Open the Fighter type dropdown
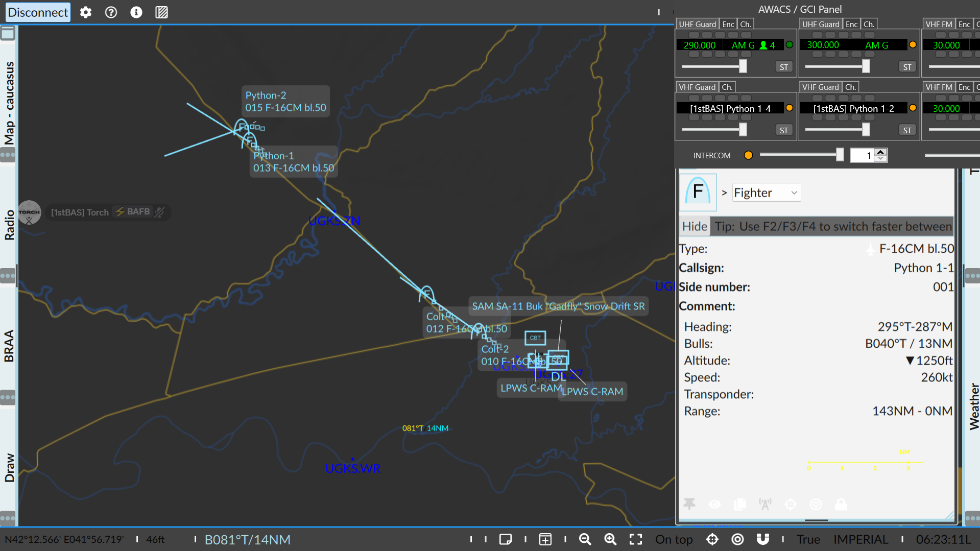The height and width of the screenshot is (551, 980). 766,193
